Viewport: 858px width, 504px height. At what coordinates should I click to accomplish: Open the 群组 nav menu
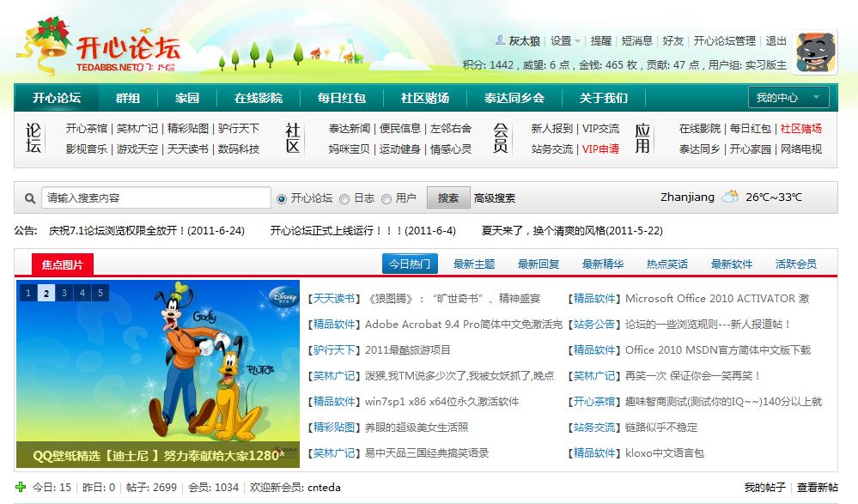128,98
